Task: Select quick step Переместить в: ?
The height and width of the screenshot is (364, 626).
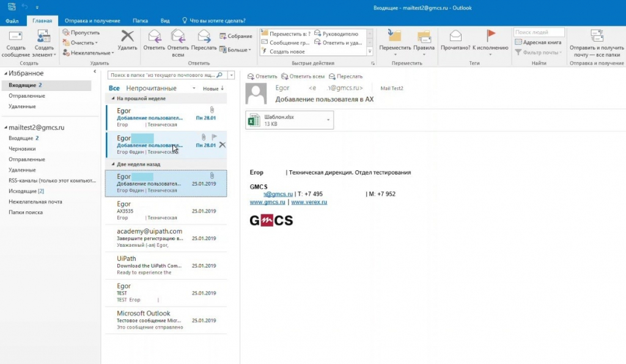Action: pos(286,34)
